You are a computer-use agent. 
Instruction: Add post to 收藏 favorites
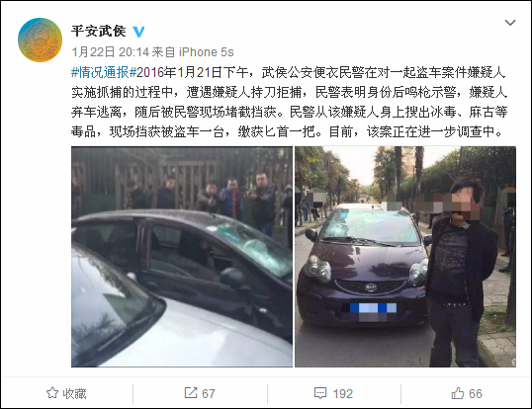[66, 393]
